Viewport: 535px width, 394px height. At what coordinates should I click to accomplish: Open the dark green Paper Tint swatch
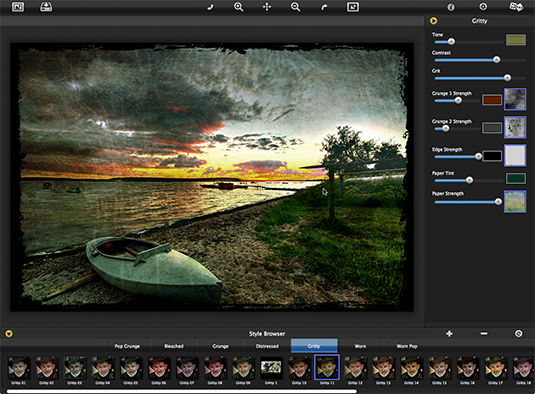tap(516, 178)
